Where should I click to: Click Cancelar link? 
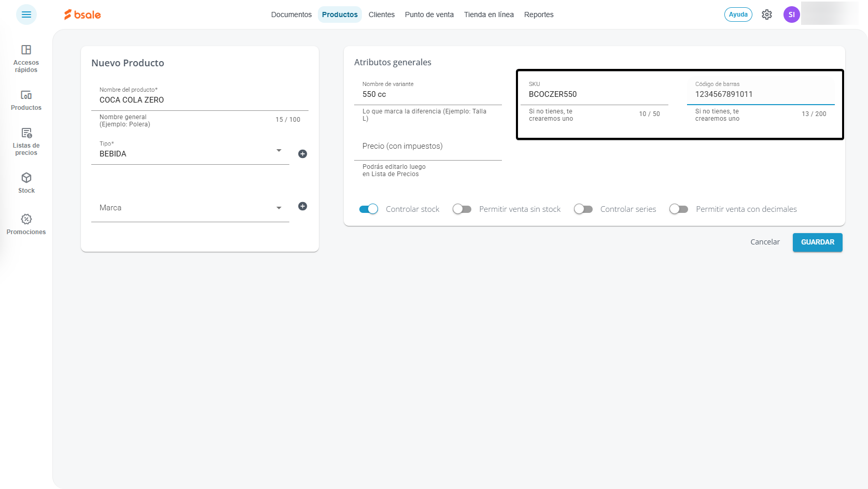tap(765, 242)
